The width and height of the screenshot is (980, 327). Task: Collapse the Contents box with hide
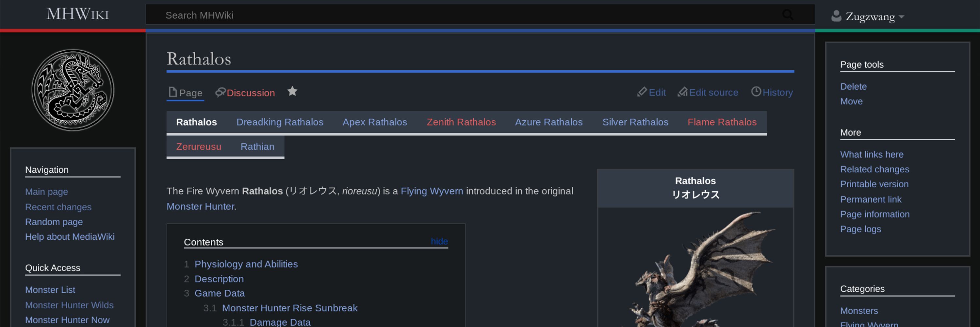tap(439, 241)
